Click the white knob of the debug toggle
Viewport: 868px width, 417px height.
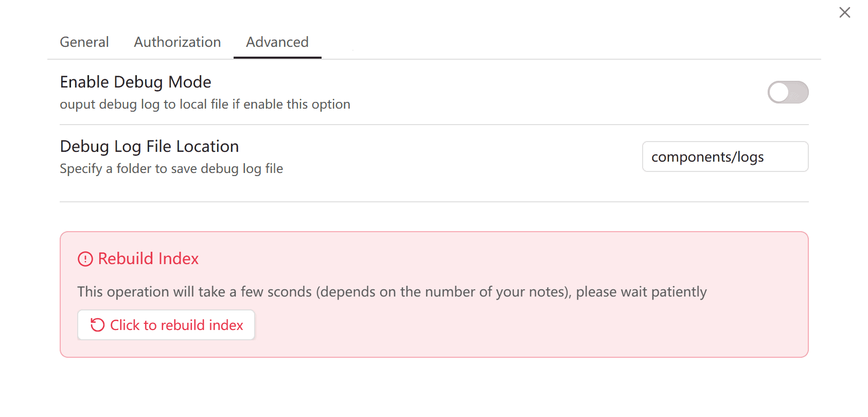pos(779,93)
